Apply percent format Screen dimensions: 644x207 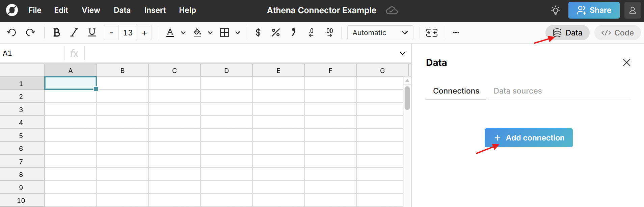tap(275, 32)
